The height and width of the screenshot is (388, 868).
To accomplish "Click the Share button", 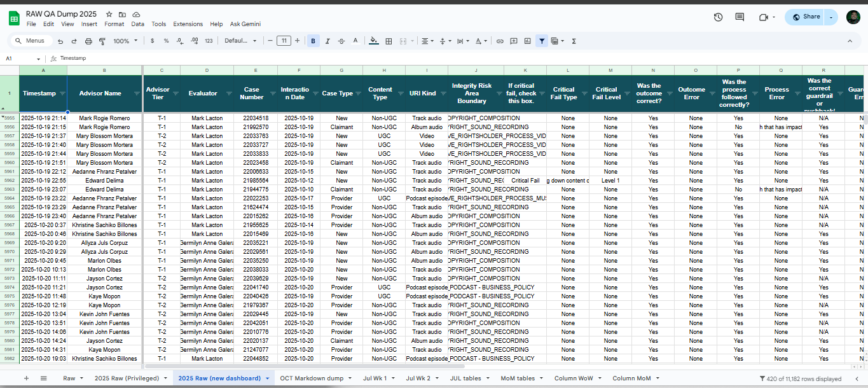I will click(806, 17).
